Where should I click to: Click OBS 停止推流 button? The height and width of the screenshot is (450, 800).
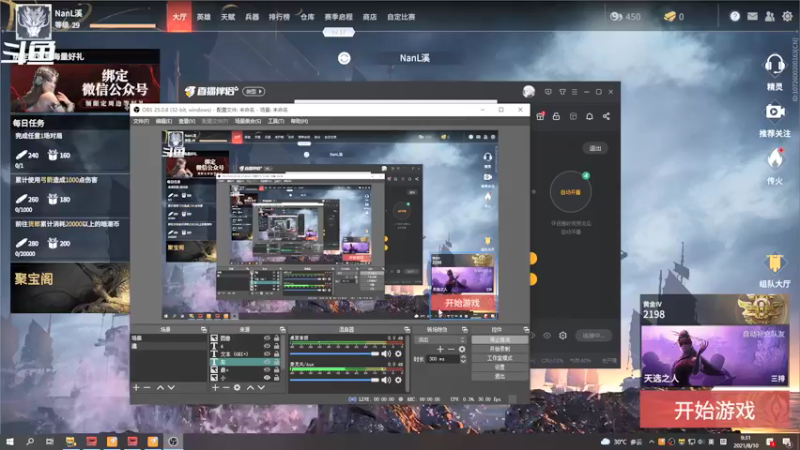(499, 340)
